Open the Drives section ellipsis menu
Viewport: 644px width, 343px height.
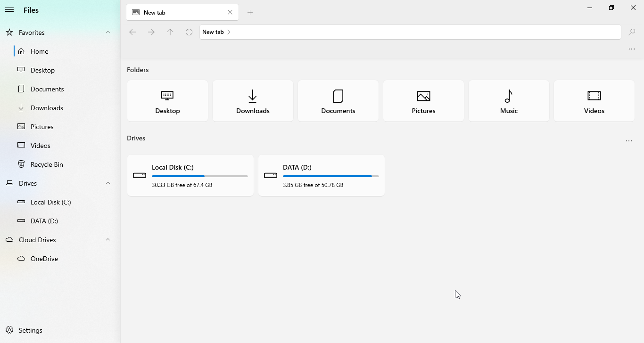(629, 141)
